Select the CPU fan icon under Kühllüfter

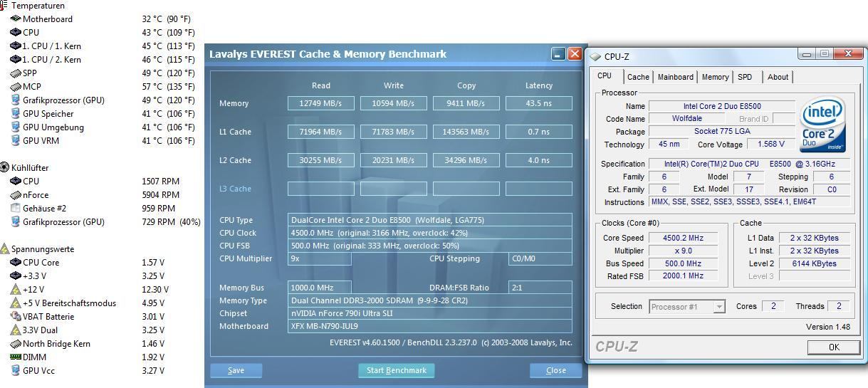tap(16, 181)
